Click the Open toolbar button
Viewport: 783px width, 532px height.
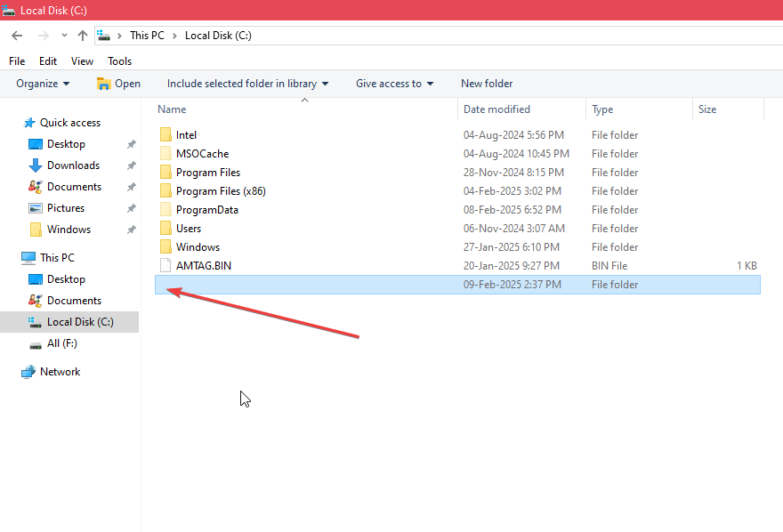point(118,84)
